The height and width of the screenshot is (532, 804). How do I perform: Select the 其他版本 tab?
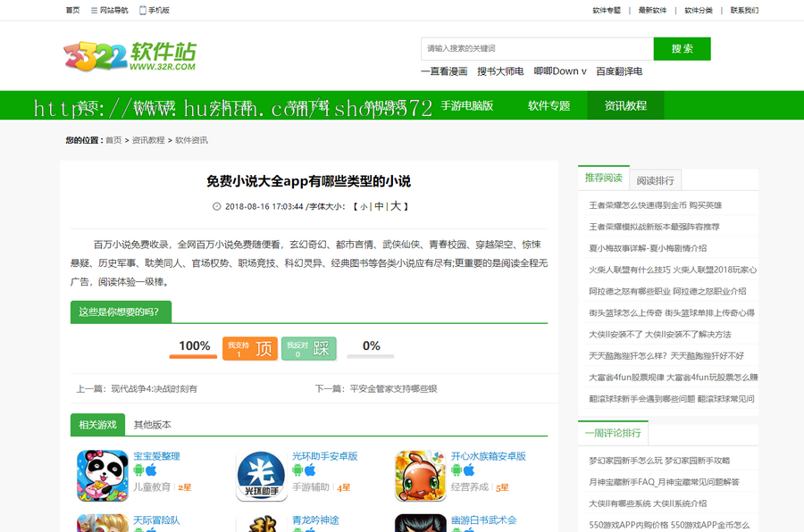coord(152,425)
